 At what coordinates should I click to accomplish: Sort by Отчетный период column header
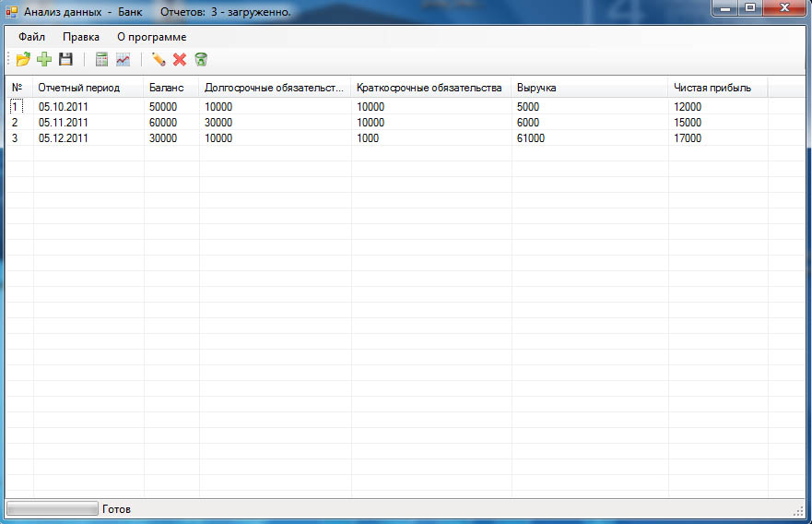[88, 88]
